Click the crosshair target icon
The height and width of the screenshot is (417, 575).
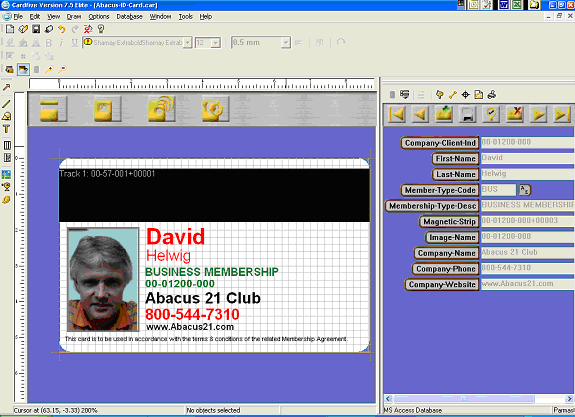click(x=465, y=95)
